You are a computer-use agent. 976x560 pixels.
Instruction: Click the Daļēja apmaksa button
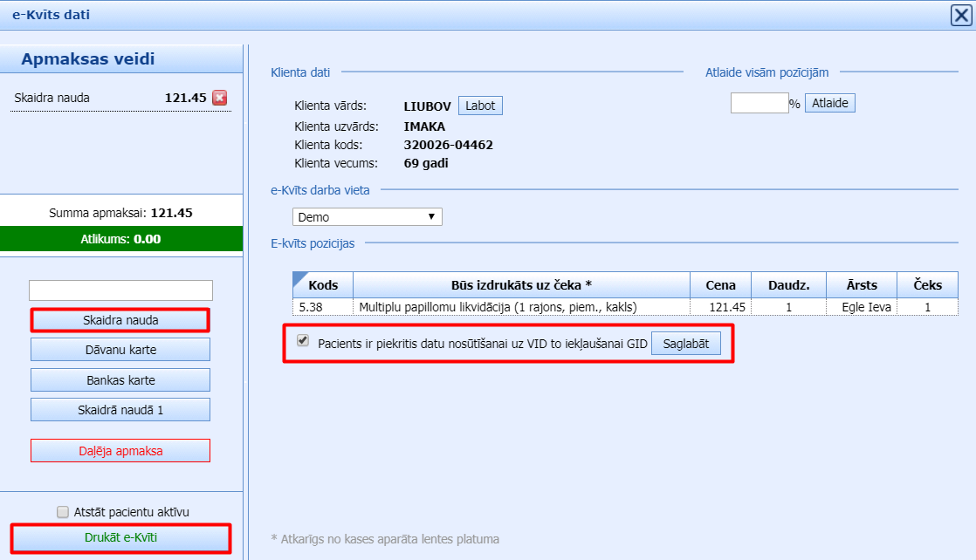pos(120,451)
